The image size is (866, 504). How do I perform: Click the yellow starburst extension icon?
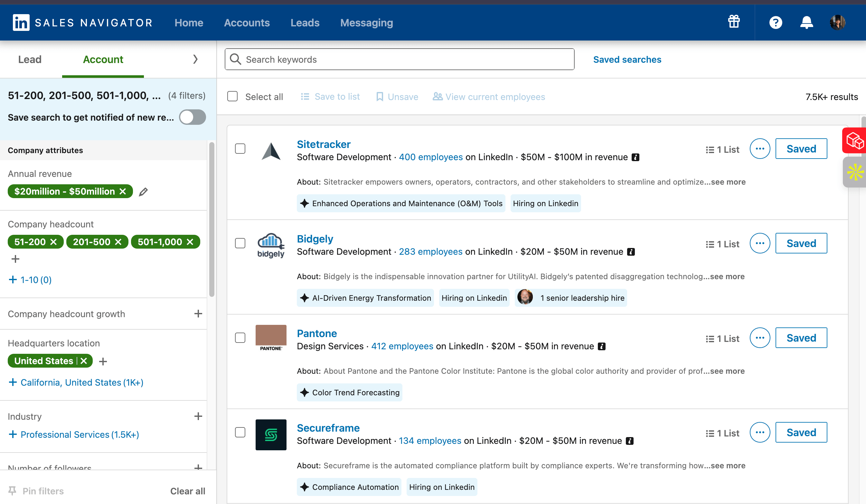coord(855,172)
